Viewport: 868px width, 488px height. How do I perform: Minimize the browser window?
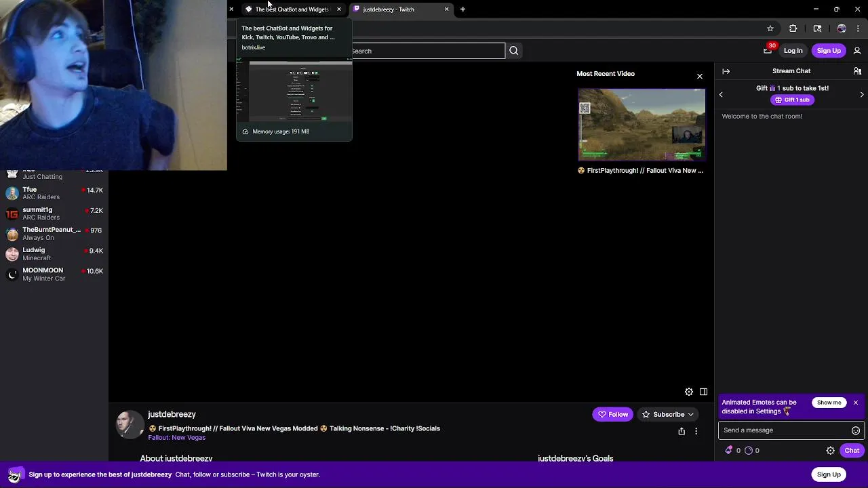[816, 9]
